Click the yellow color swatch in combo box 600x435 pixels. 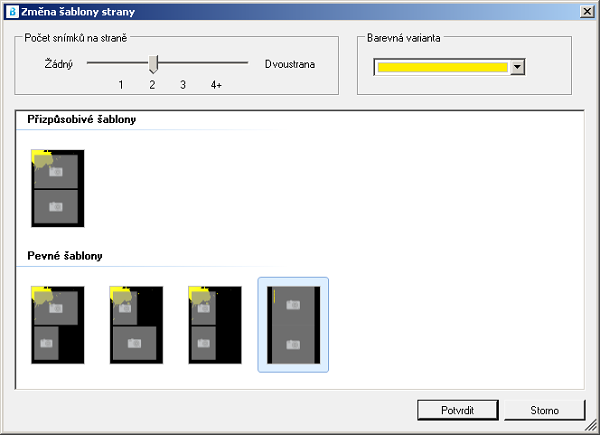[x=441, y=67]
